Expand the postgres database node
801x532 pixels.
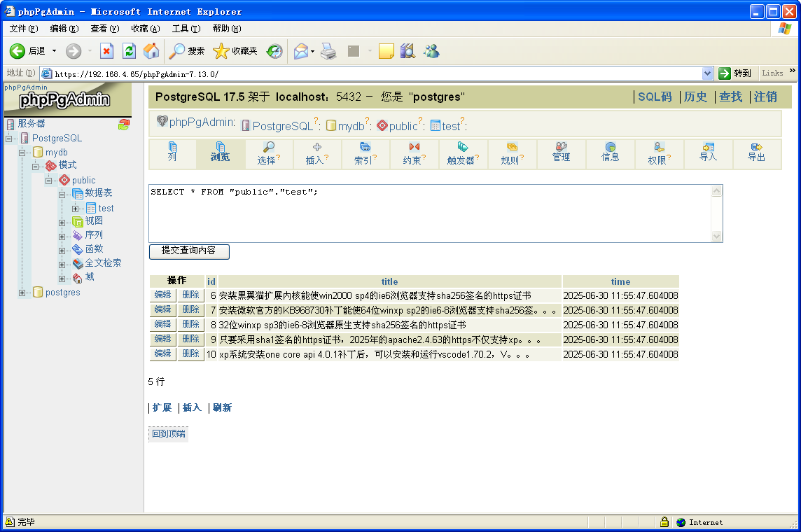pyautogui.click(x=22, y=293)
